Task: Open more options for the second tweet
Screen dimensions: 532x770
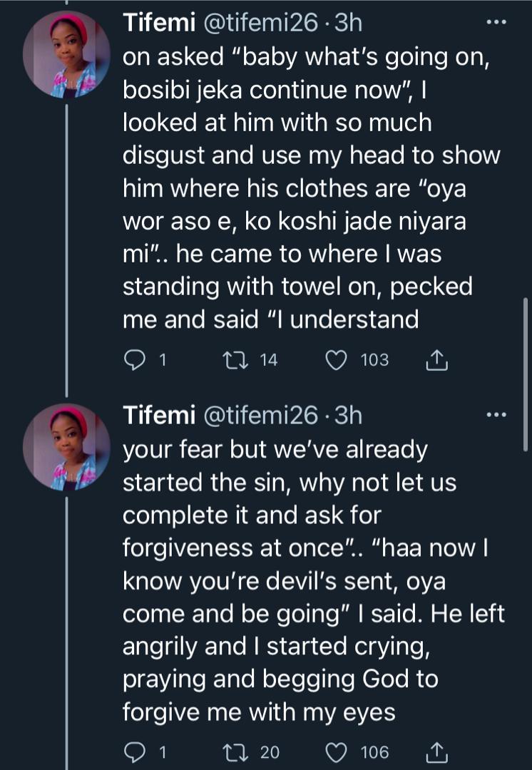Action: [495, 414]
